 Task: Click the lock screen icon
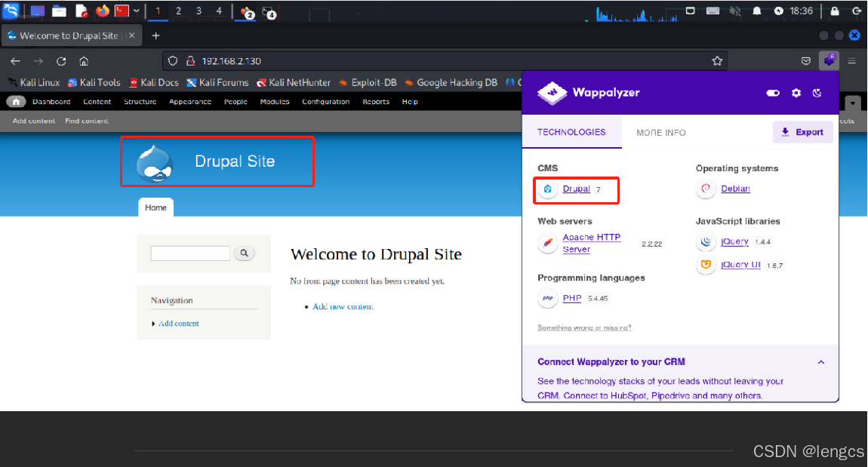pos(835,11)
